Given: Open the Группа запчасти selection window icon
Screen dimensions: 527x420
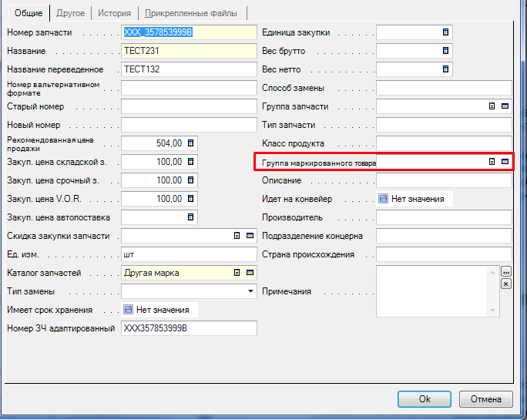Looking at the screenshot, I should 505,106.
